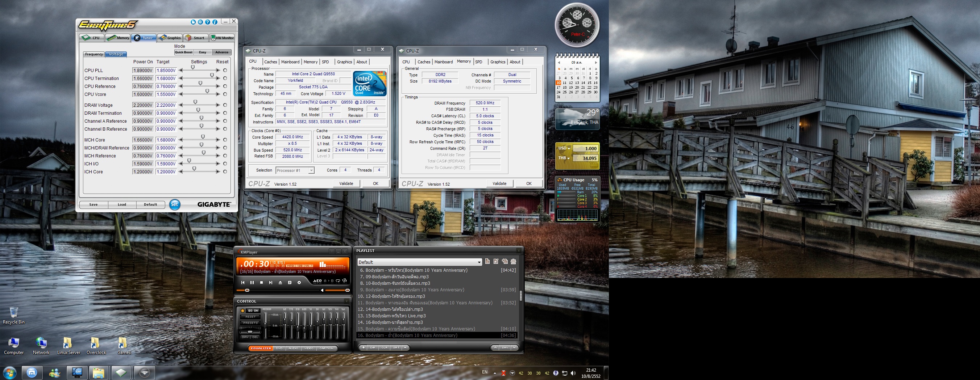Expand the USD currency selector
980x380 pixels.
[x=564, y=148]
